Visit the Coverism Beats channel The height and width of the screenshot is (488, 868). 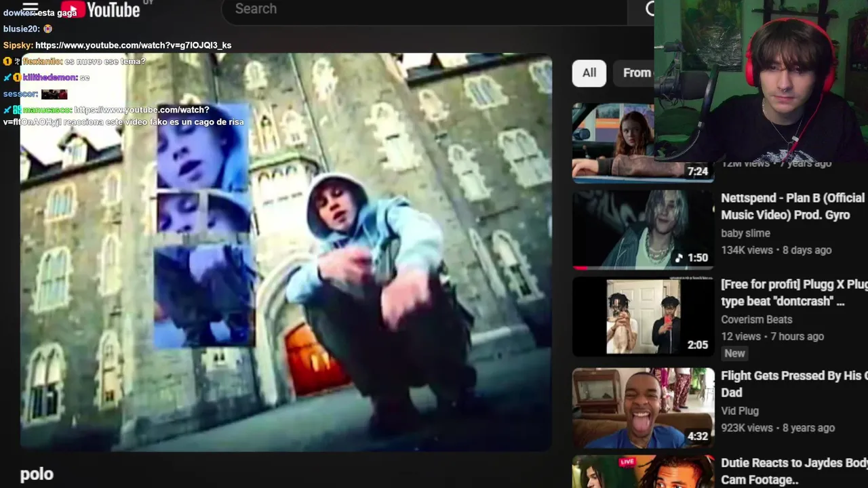[756, 319]
